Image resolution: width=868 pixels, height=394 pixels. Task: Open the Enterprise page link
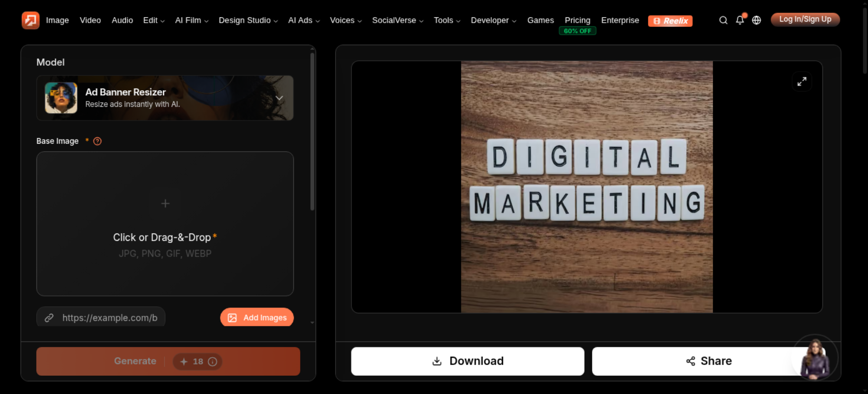pos(620,20)
